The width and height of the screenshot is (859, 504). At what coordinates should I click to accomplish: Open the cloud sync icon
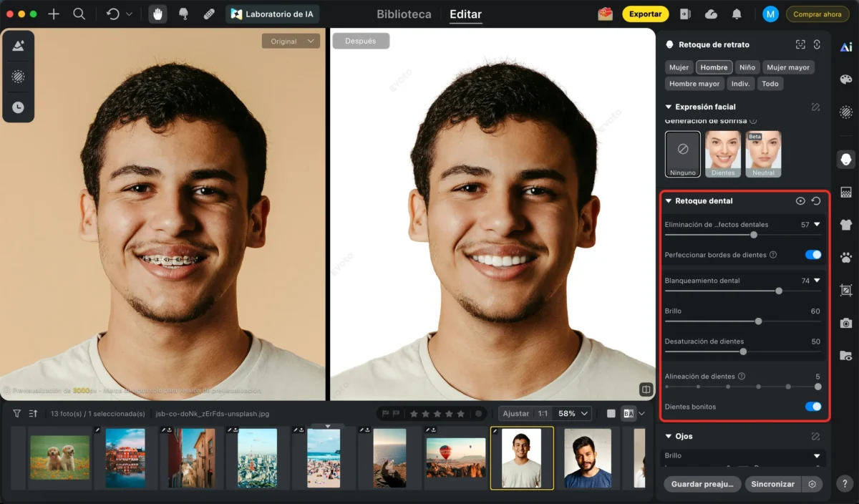click(x=711, y=14)
